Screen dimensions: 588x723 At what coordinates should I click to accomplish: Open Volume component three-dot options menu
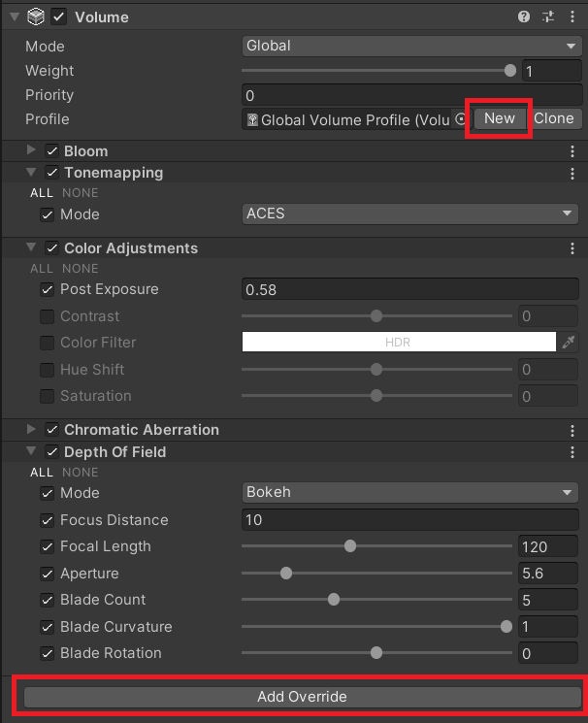tap(572, 17)
